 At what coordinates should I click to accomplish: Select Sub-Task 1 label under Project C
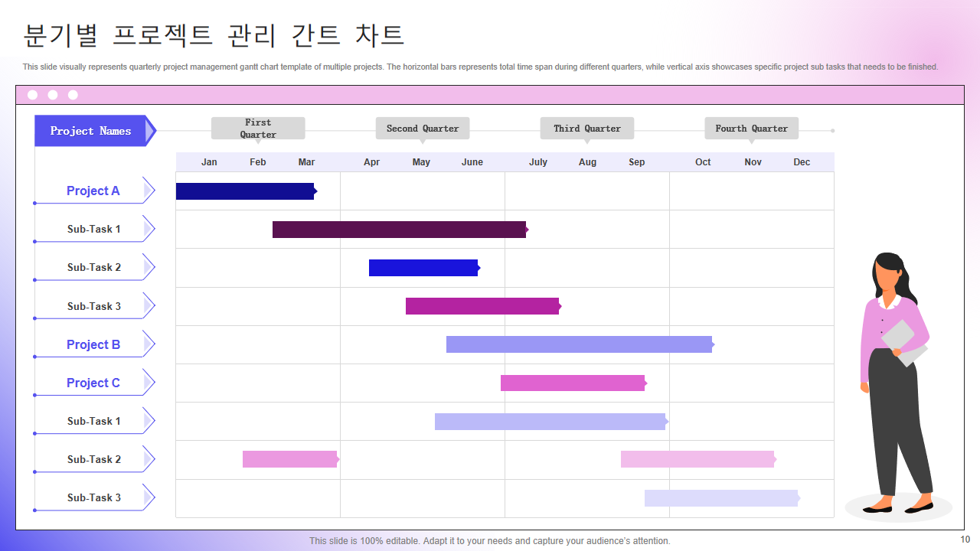point(94,421)
